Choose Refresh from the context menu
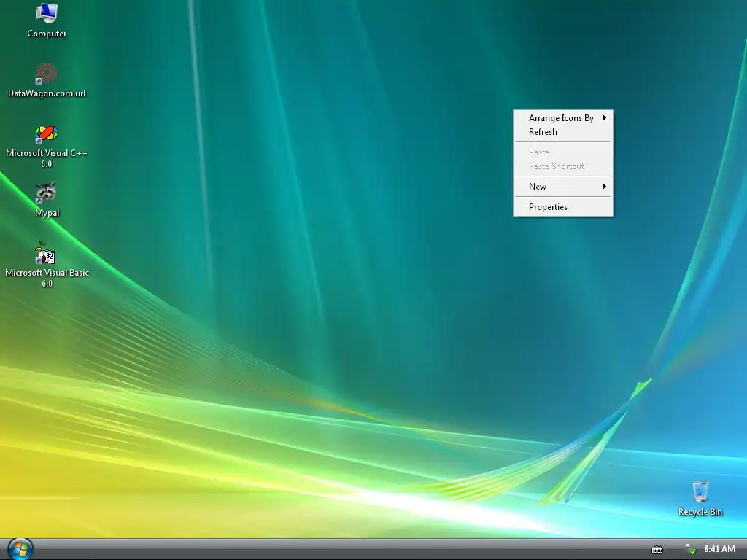 click(563, 132)
